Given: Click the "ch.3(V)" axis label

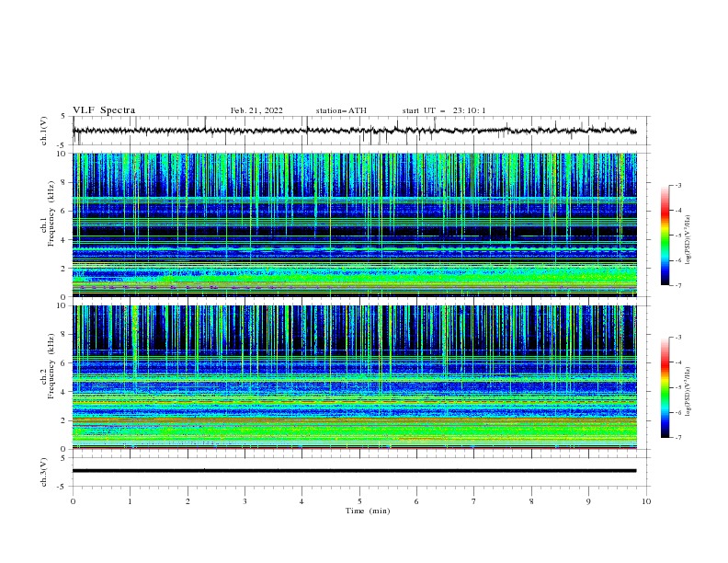Looking at the screenshot, I should pos(44,472).
